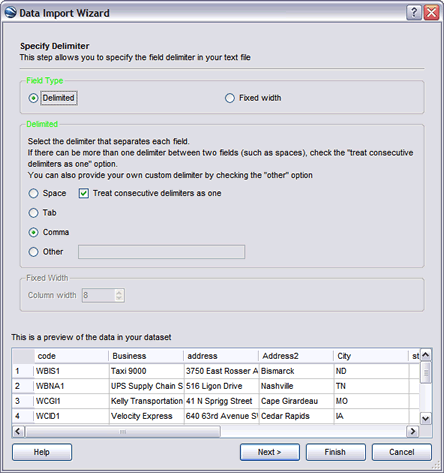Select the Cedar Rapids cell
This screenshot has width=444, height=473.
pyautogui.click(x=296, y=416)
